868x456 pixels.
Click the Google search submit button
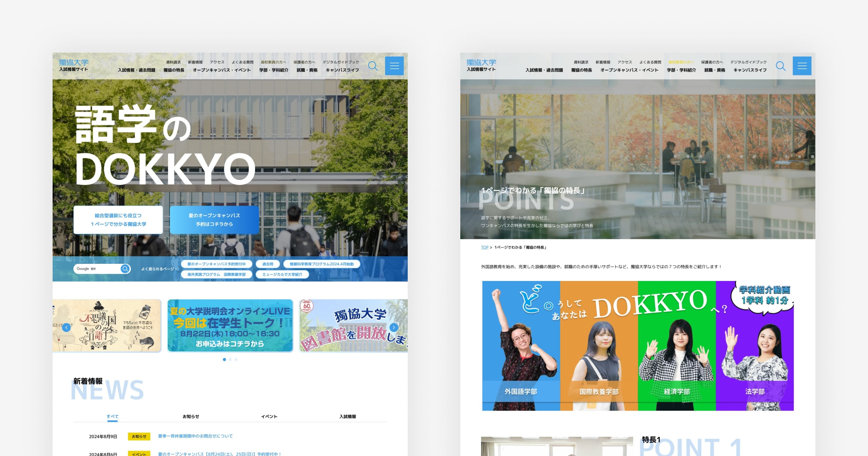point(125,269)
